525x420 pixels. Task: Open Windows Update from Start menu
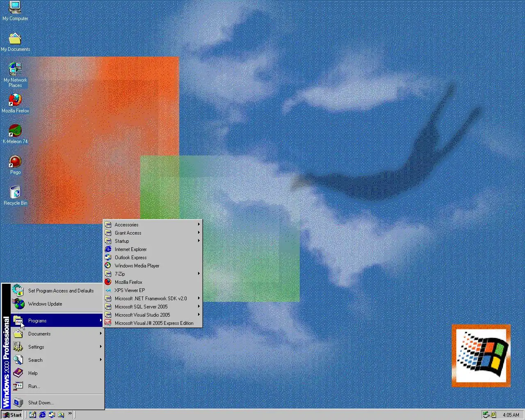tap(57, 304)
